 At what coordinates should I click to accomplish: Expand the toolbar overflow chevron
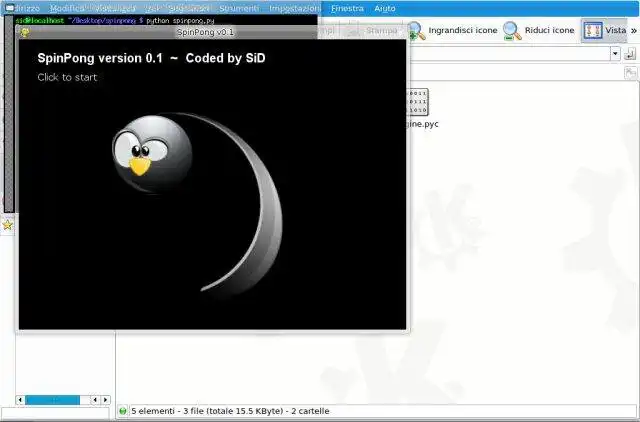click(x=633, y=31)
